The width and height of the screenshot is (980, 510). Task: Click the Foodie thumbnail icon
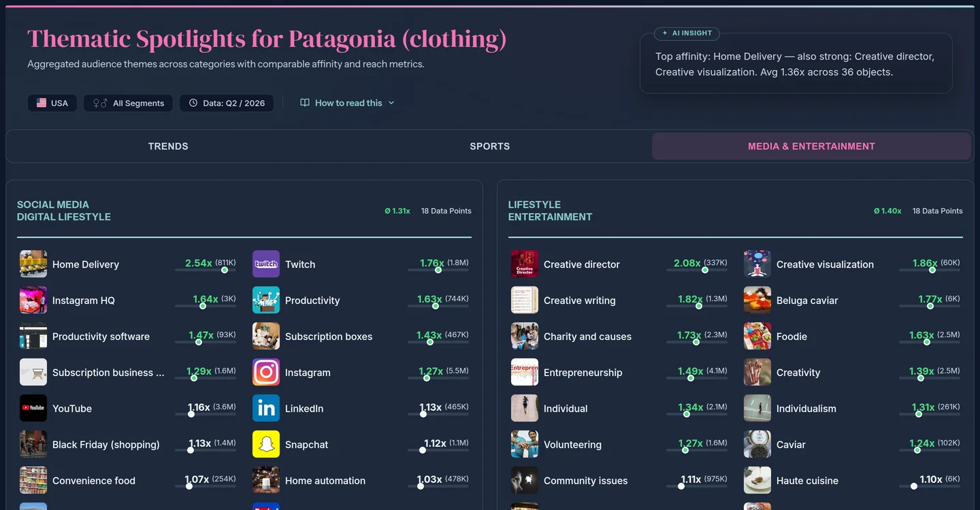[757, 336]
